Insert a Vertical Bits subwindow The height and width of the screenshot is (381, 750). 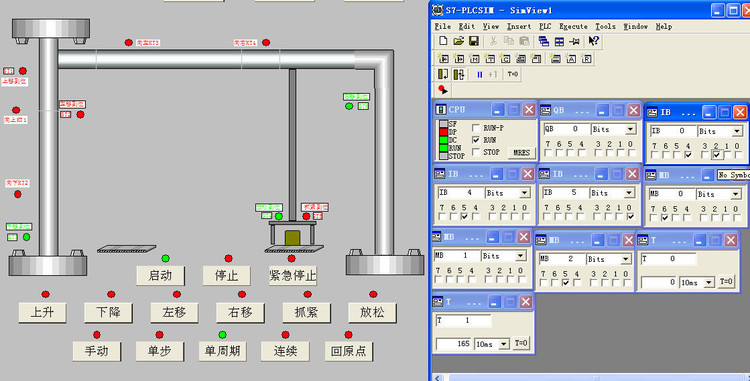click(x=536, y=59)
